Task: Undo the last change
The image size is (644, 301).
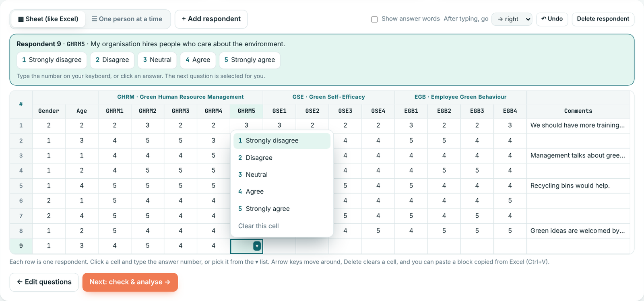Action: [x=552, y=19]
